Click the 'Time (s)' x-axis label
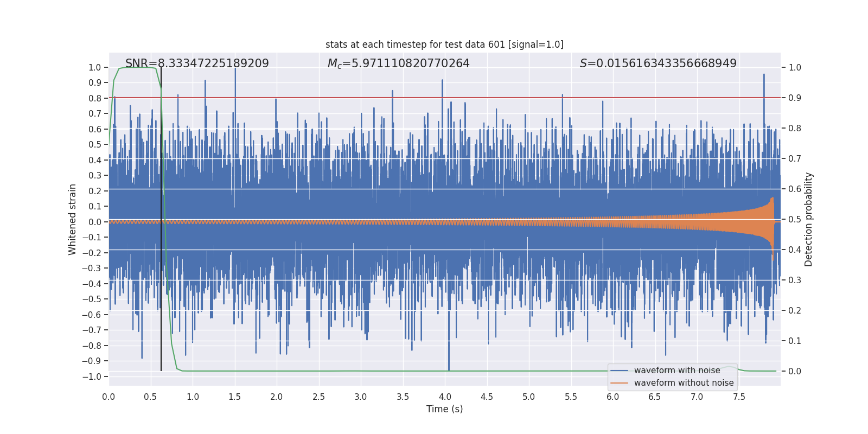Image resolution: width=868 pixels, height=434 pixels. click(x=444, y=409)
